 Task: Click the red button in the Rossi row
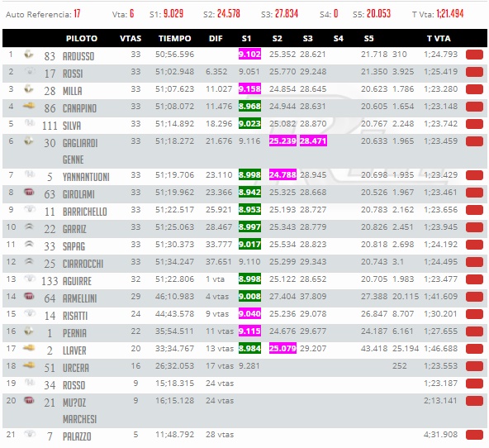pyautogui.click(x=474, y=72)
